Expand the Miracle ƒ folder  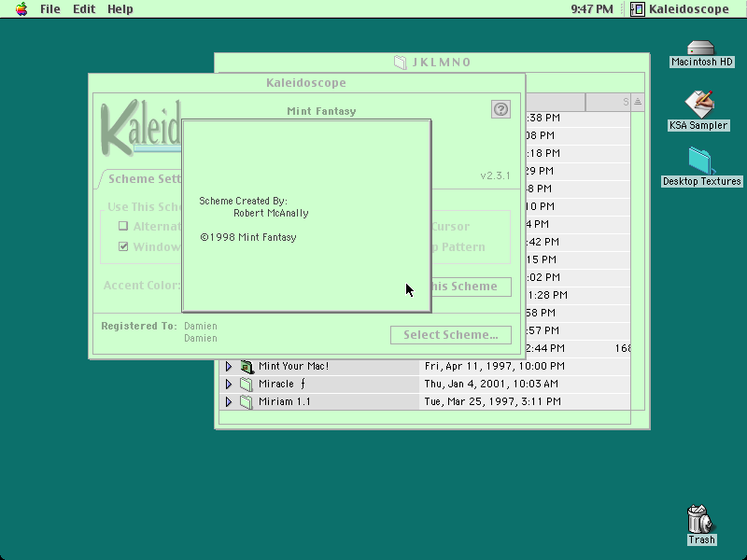point(229,384)
